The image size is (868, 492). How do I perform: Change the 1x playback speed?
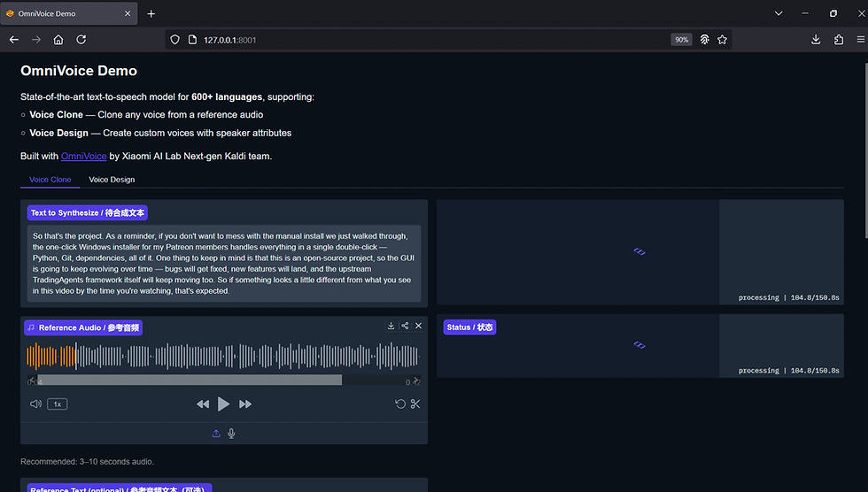tap(58, 404)
